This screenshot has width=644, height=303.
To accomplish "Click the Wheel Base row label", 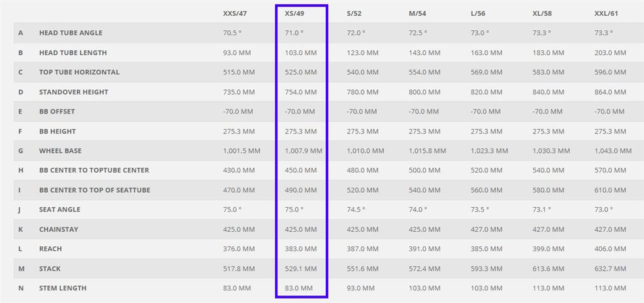I will click(60, 151).
